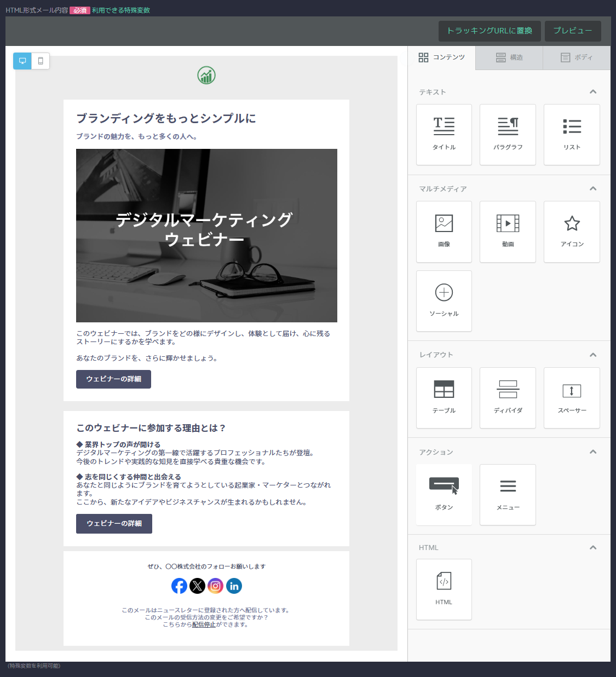This screenshot has width=616, height=677.
Task: Click the トラッキングURLに置換 button
Action: [x=490, y=31]
